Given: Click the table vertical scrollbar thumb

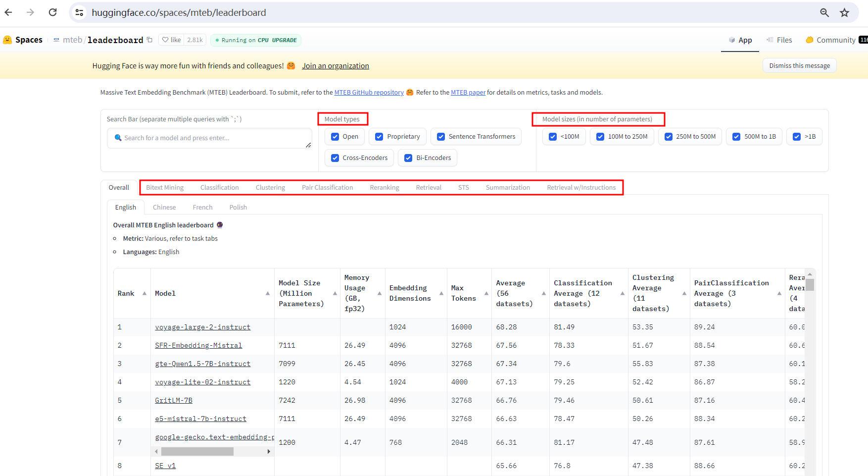Looking at the screenshot, I should [810, 285].
